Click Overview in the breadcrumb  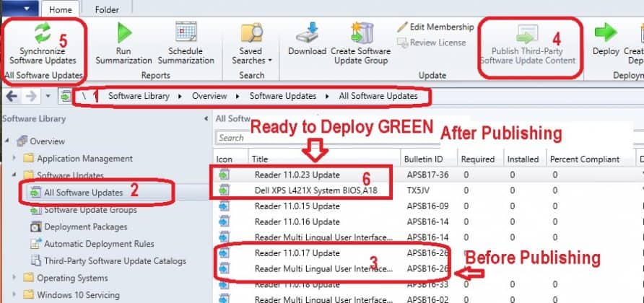pyautogui.click(x=209, y=96)
